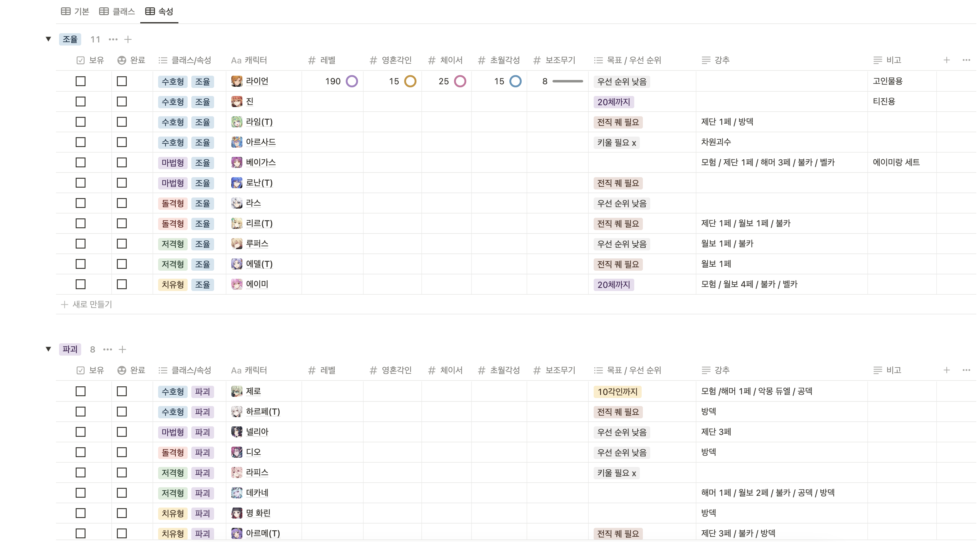Open the 에이미 character page link
This screenshot has width=980, height=542.
[257, 284]
